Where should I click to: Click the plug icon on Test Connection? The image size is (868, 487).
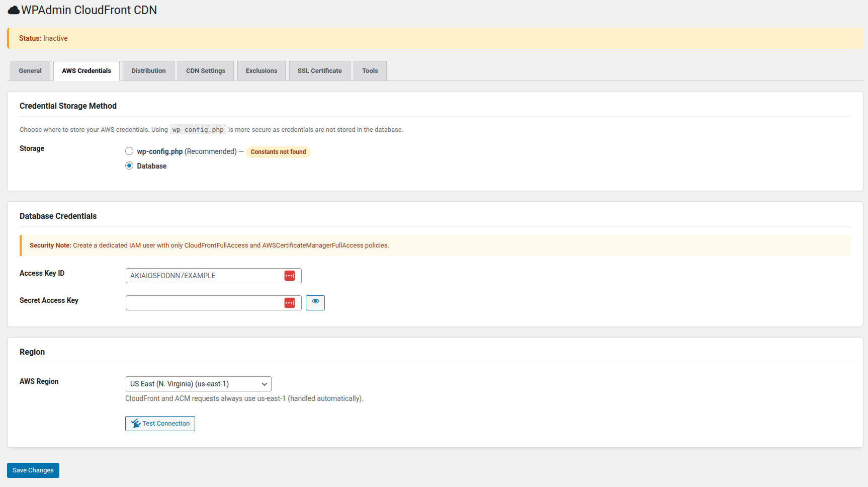pos(135,424)
